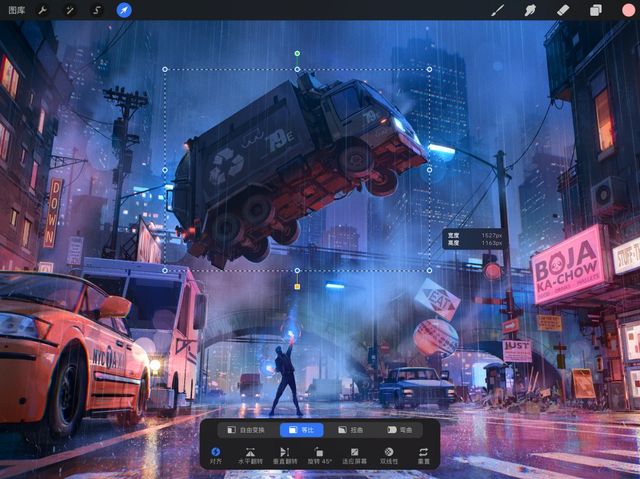
Task: Click the top-center bounding box handle
Action: [297, 69]
